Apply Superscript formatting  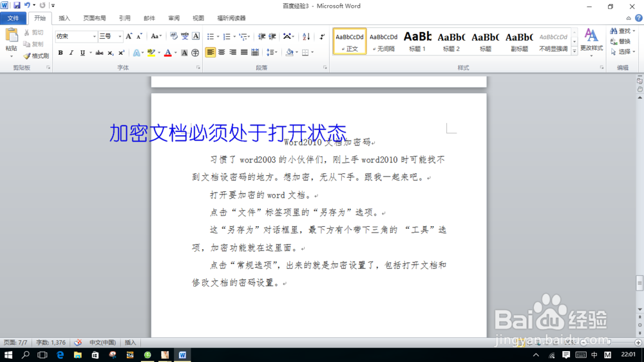(121, 53)
